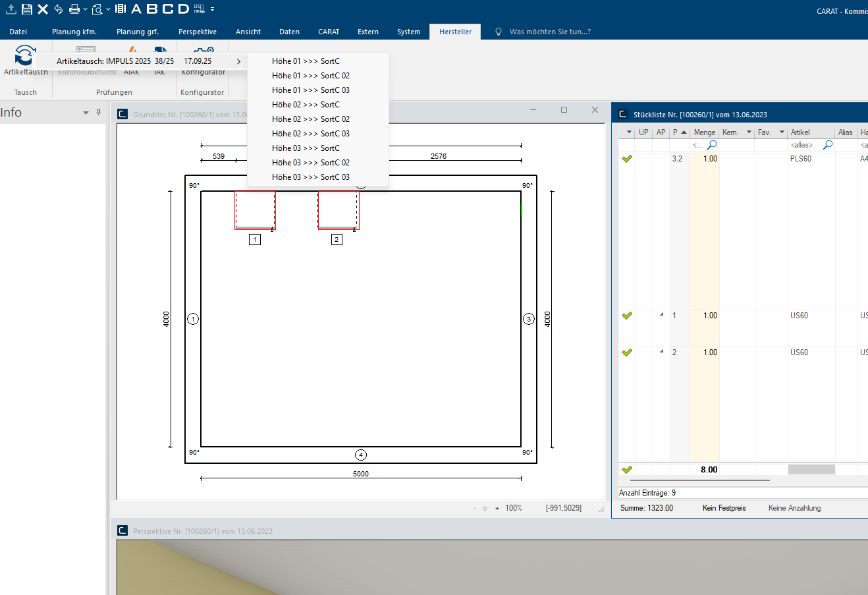Screen dimensions: 868x595
Task: Click the printer icon in quick access toolbar
Action: pos(74,9)
